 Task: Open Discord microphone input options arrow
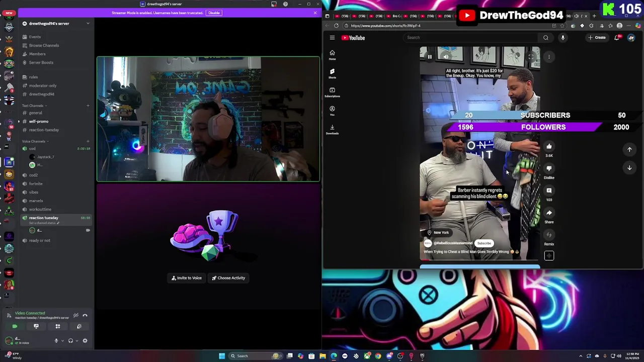pyautogui.click(x=62, y=341)
